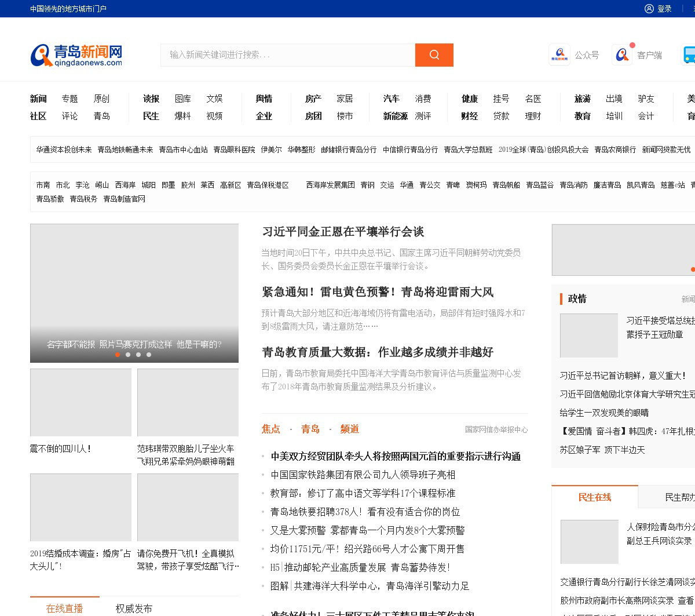This screenshot has height=616, width=695.
Task: Click the news keyword search field
Action: tap(288, 55)
